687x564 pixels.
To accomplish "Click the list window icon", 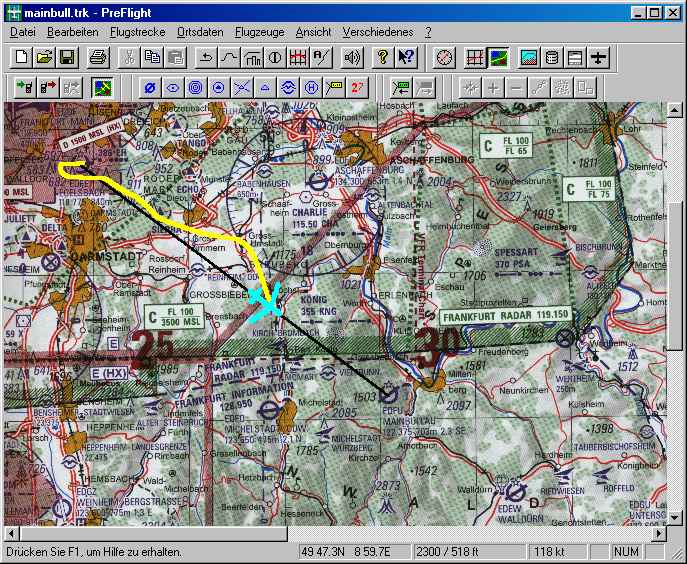I will (575, 57).
